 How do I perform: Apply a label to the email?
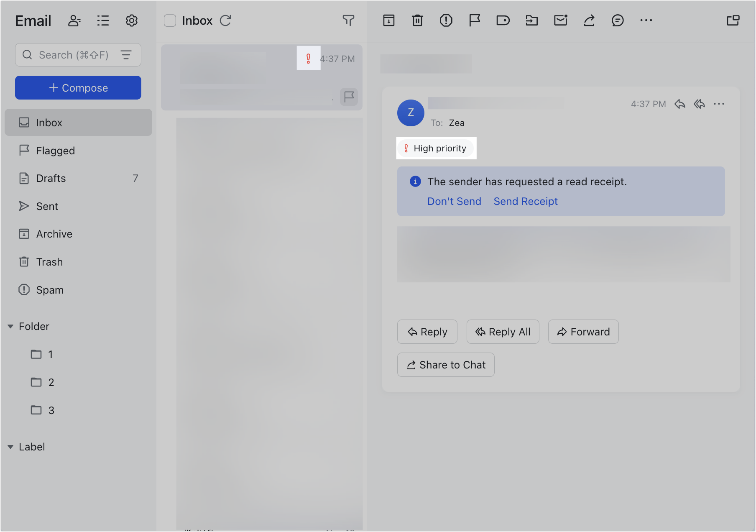(503, 20)
